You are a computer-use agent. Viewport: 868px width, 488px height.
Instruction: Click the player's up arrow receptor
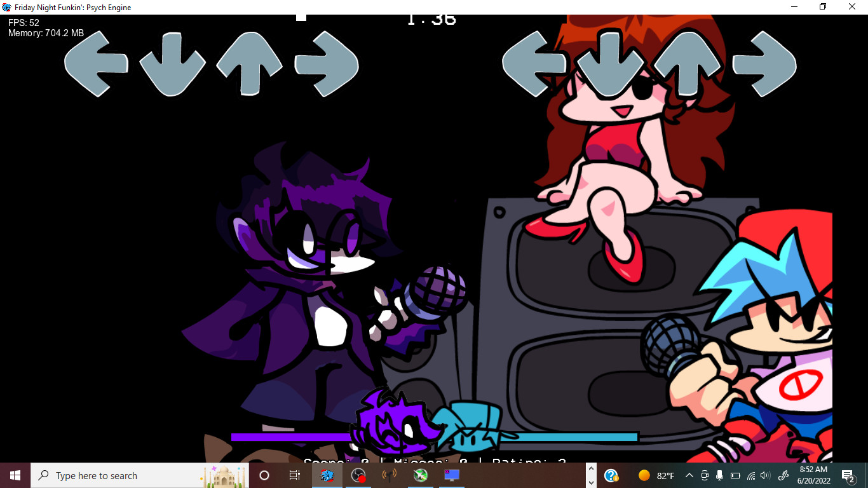click(x=688, y=64)
